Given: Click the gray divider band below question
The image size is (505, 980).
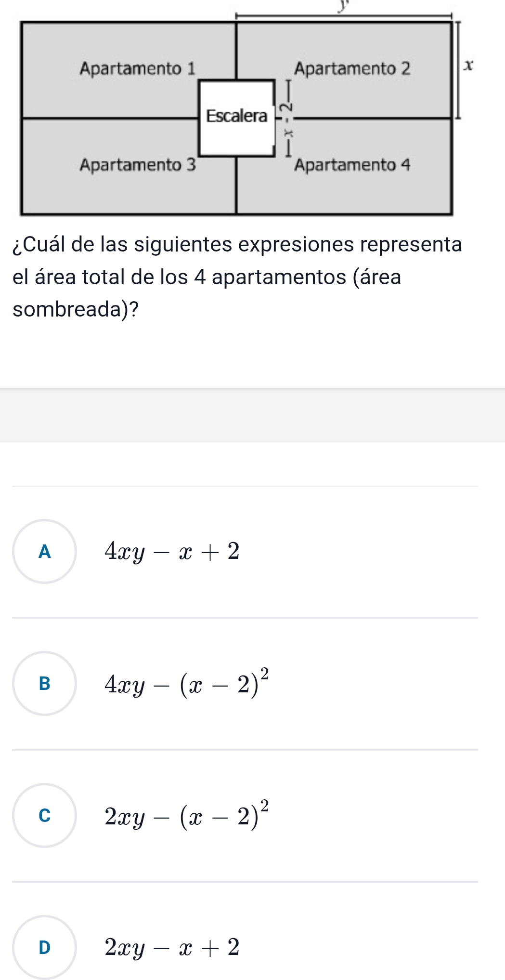Looking at the screenshot, I should click(252, 415).
